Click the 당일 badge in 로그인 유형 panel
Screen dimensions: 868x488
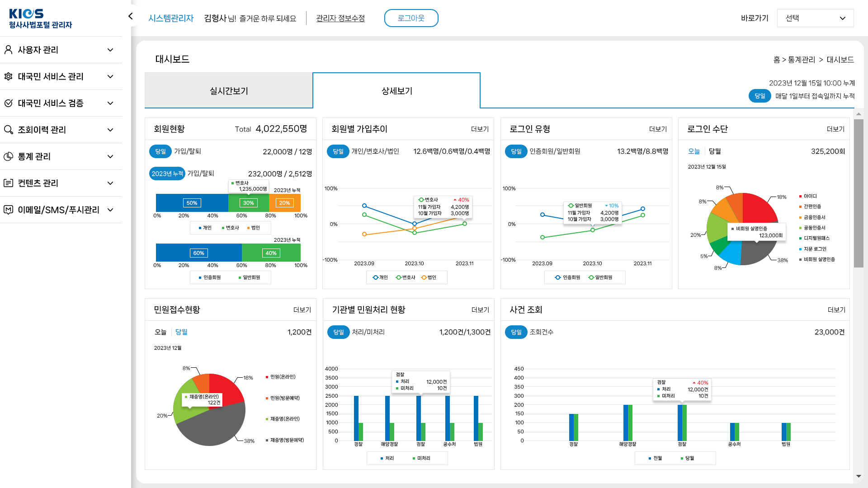tap(516, 151)
